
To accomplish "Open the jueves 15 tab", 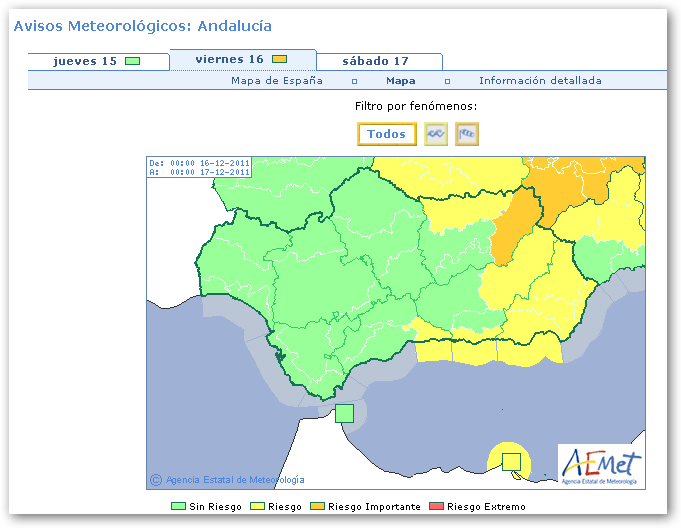I will tap(85, 61).
